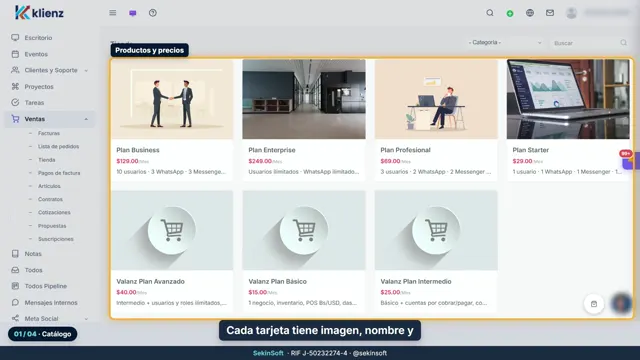Click the Todos inbox icon

click(15, 270)
